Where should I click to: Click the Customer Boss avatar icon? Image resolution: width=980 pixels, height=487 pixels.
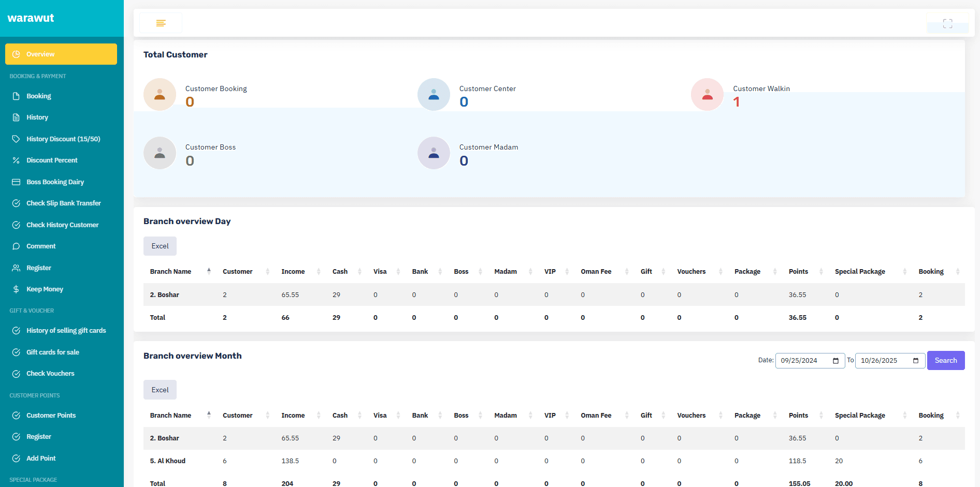click(x=160, y=153)
